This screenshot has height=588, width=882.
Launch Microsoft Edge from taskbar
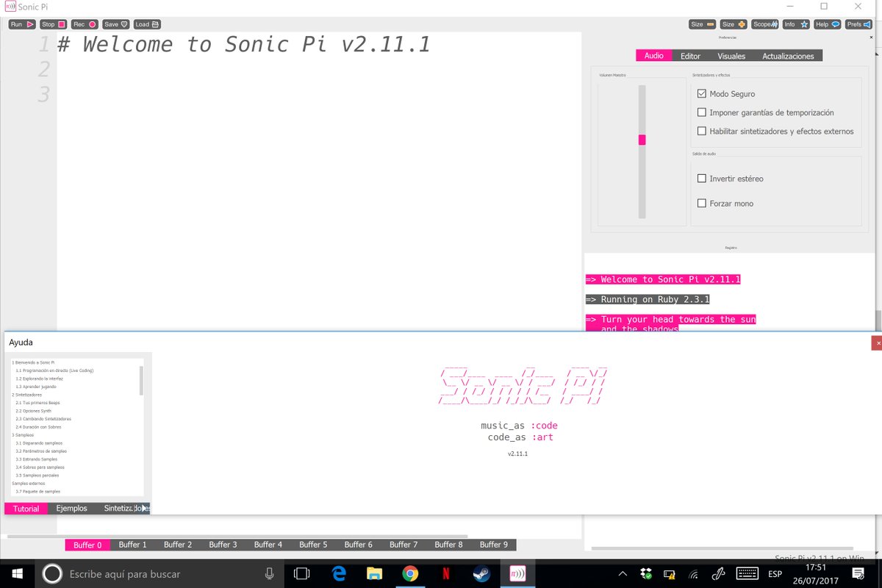[339, 573]
